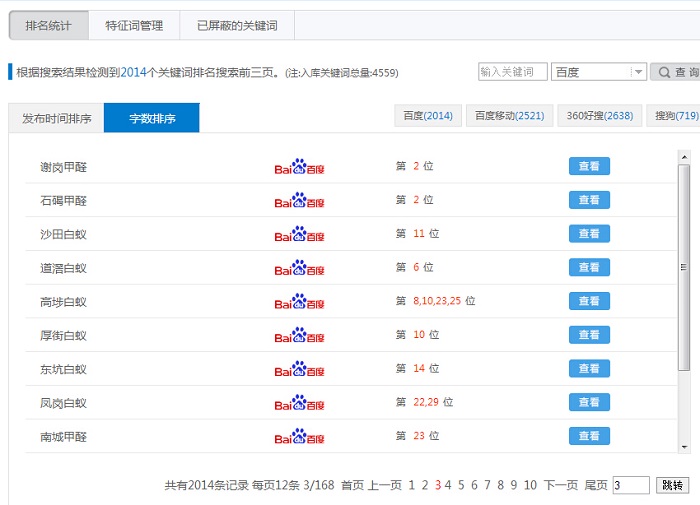Select the 字数排序 sorting tab
700x505 pixels.
tap(152, 118)
